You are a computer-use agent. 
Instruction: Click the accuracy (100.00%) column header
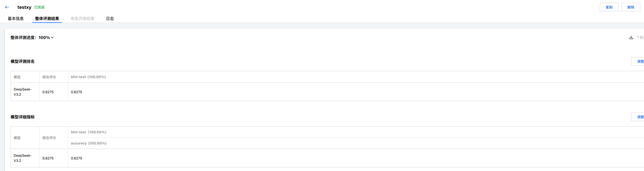(88, 143)
